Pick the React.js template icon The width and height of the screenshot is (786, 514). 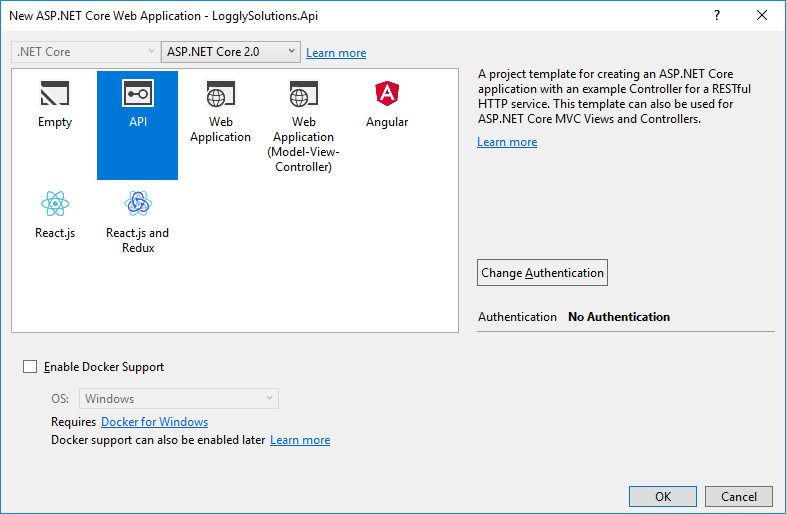tap(55, 204)
